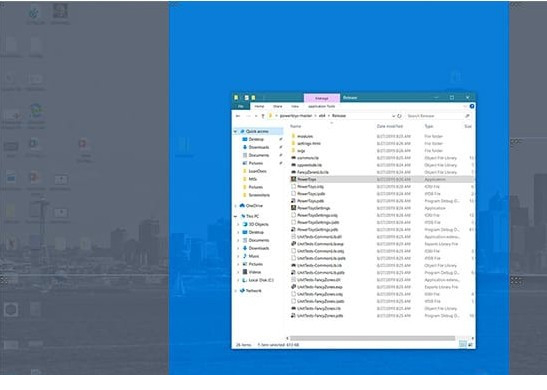Switch to details view icon in status bar
The width and height of the screenshot is (547, 390).
(x=463, y=345)
